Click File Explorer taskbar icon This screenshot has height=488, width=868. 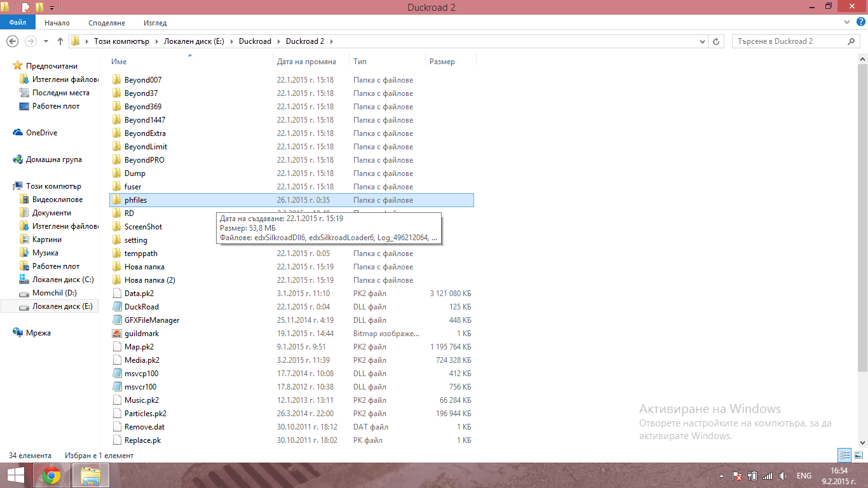point(91,475)
